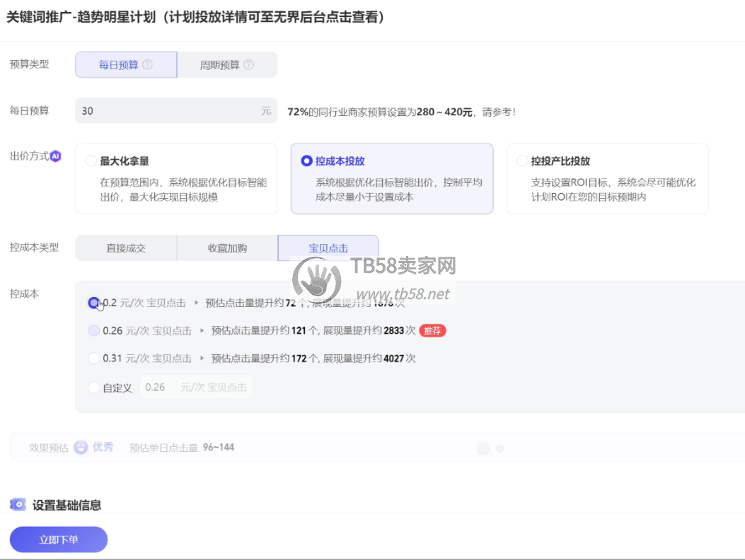The image size is (745, 560).
Task: Click the red 推荐 badge
Action: coord(432,330)
